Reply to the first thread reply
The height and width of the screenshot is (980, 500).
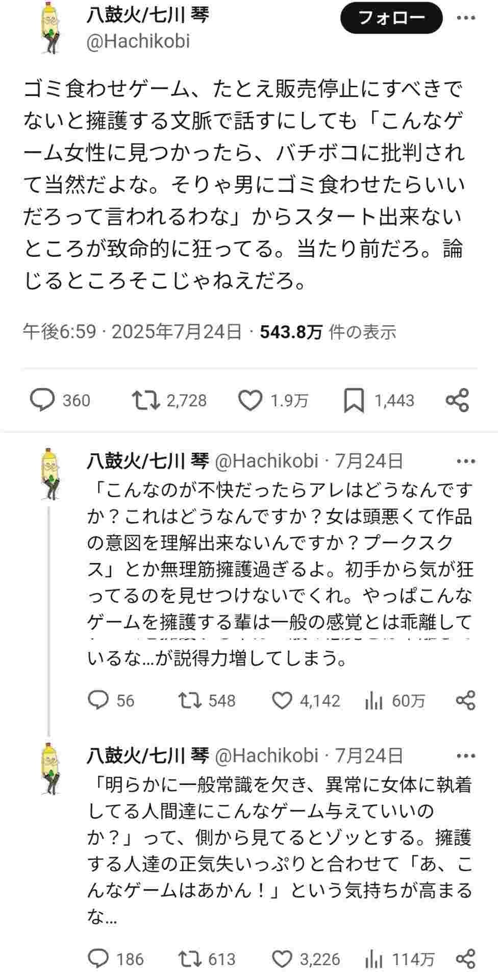click(97, 700)
